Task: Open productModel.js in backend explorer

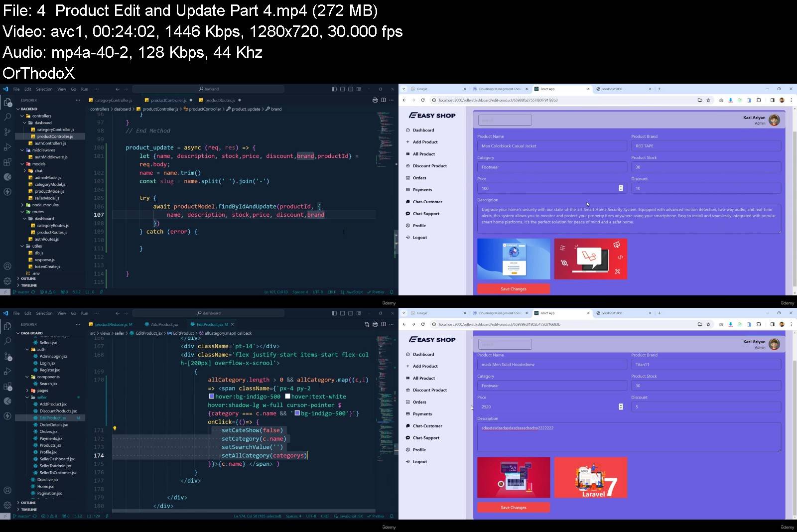Action: tap(49, 191)
